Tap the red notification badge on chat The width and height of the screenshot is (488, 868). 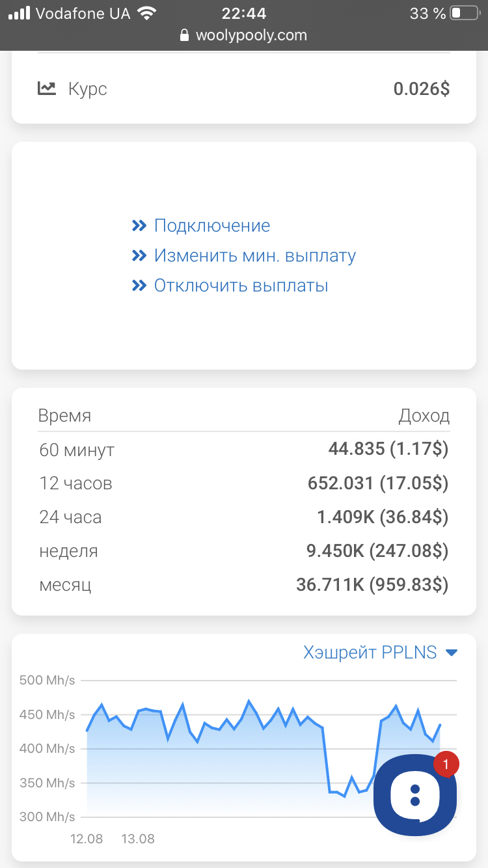[446, 765]
